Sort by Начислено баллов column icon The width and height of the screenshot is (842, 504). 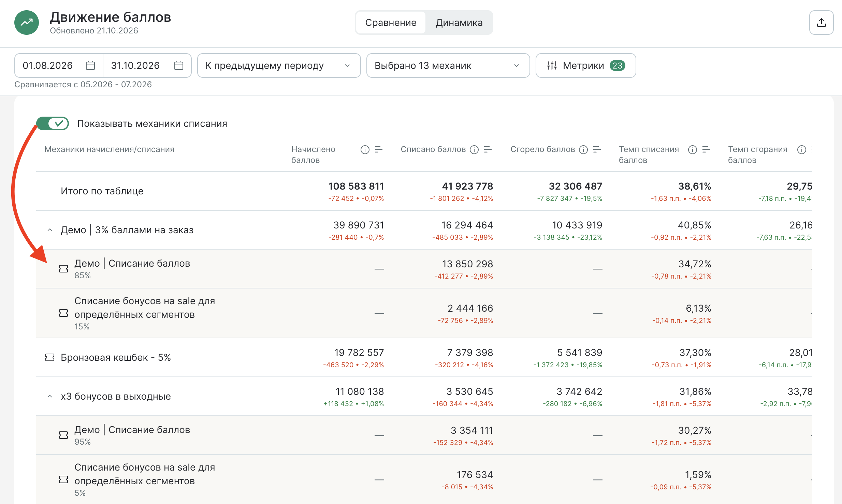click(379, 150)
